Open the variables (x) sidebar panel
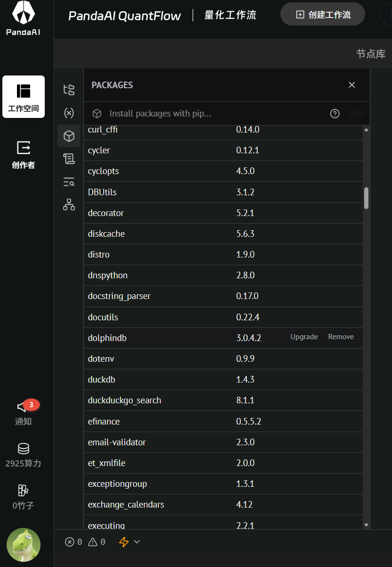 [69, 113]
